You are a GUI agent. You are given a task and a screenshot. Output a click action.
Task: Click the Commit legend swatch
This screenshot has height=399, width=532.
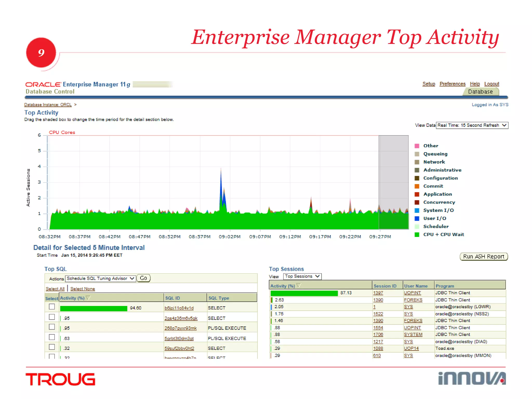coord(417,186)
